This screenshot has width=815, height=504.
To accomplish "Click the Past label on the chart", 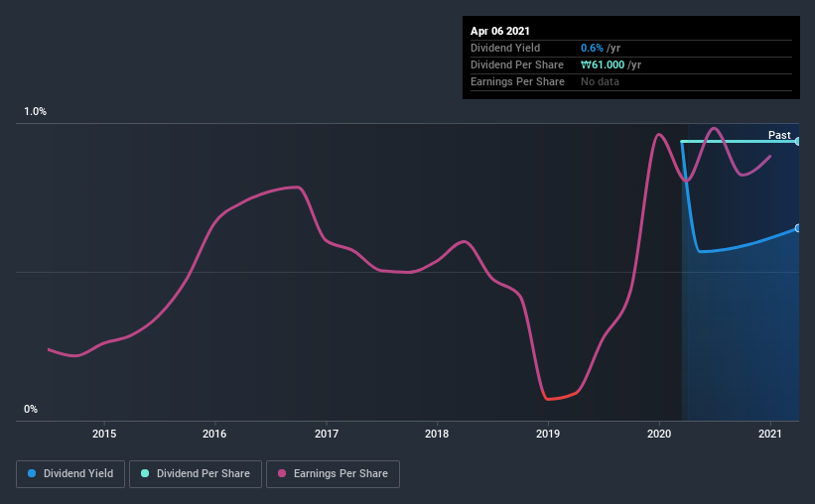I will (779, 135).
